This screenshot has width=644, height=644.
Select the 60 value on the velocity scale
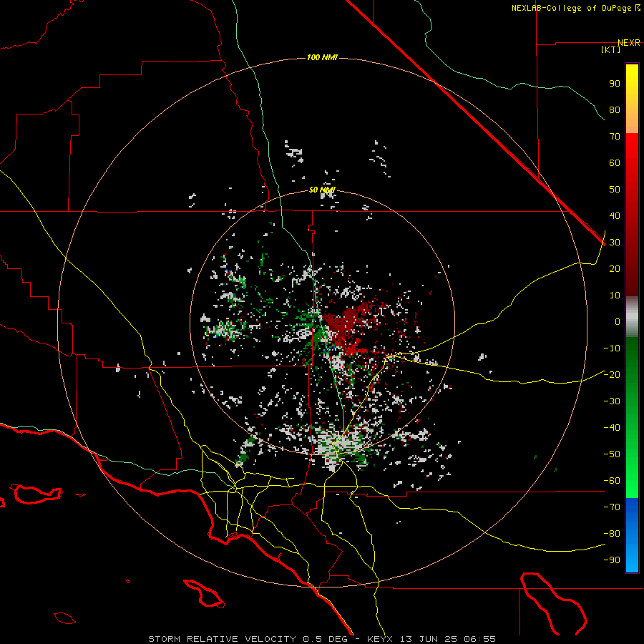coord(615,162)
